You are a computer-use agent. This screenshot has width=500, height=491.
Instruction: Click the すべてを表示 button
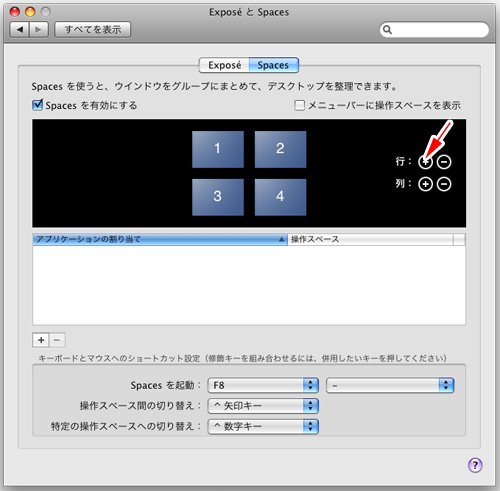(93, 30)
